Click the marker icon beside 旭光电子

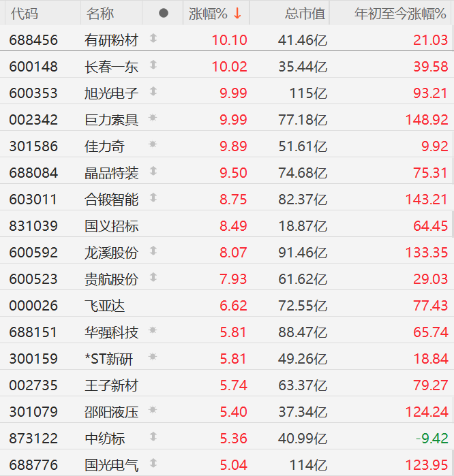coord(153,91)
